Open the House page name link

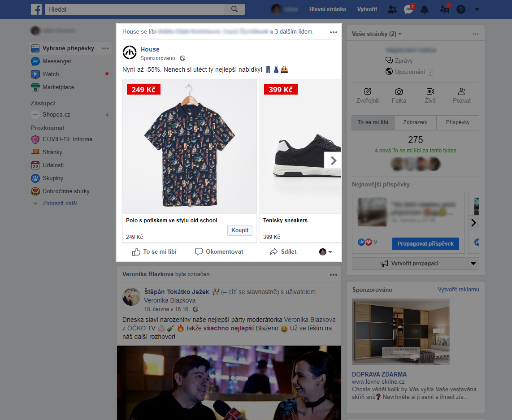150,49
